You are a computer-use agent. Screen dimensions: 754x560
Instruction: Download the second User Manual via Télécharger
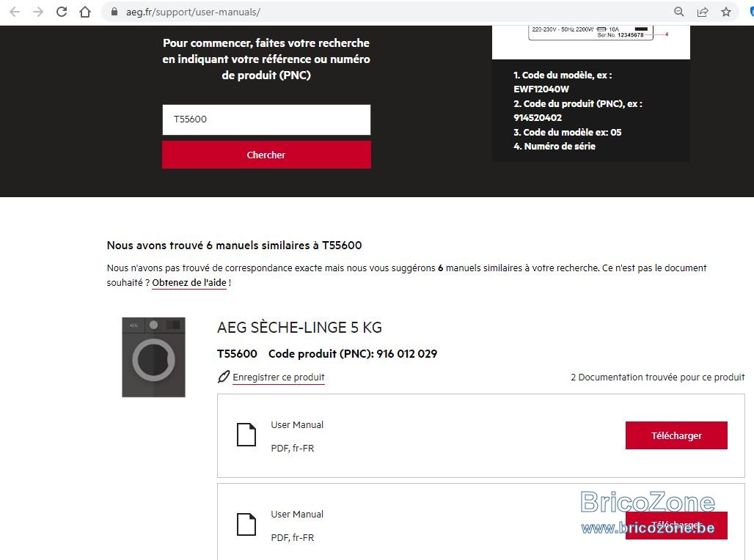676,526
